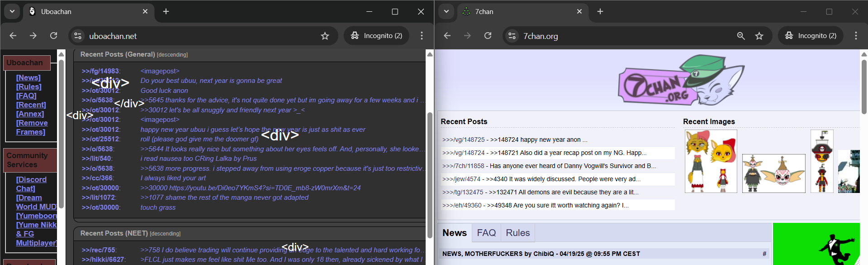Open Chrome menu in the Uboachan window
Screen dimensions: 868x265
click(422, 36)
